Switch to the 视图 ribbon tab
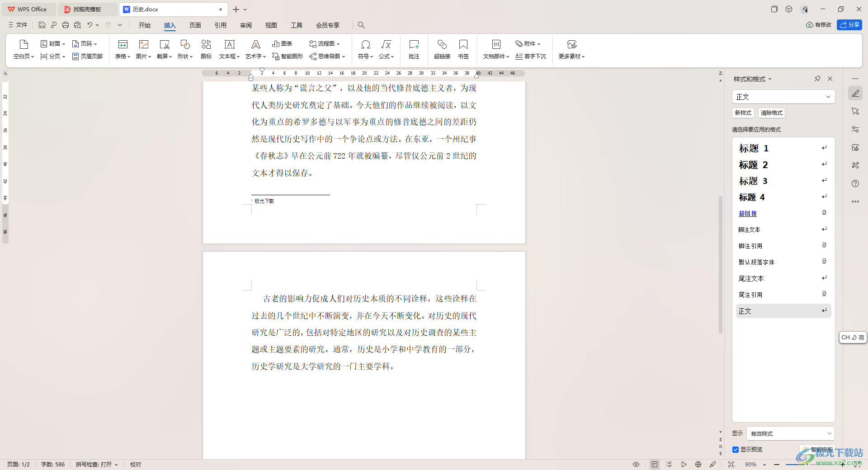Viewport: 868px width, 470px height. click(x=271, y=25)
